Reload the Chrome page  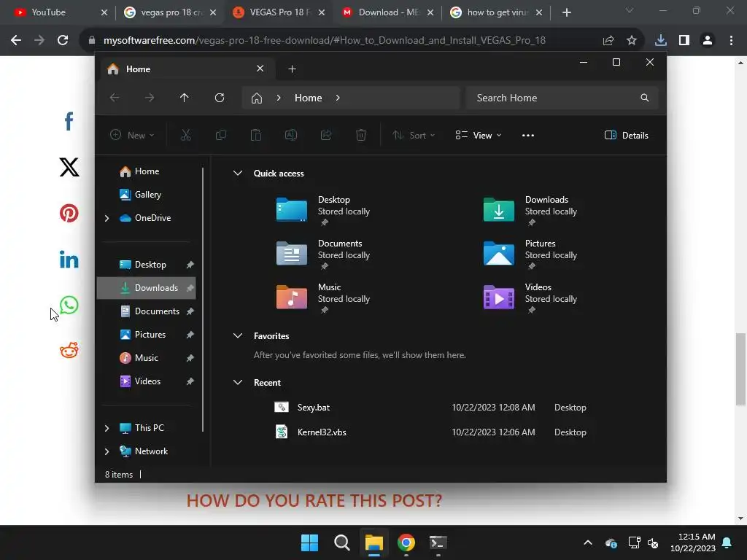(63, 41)
